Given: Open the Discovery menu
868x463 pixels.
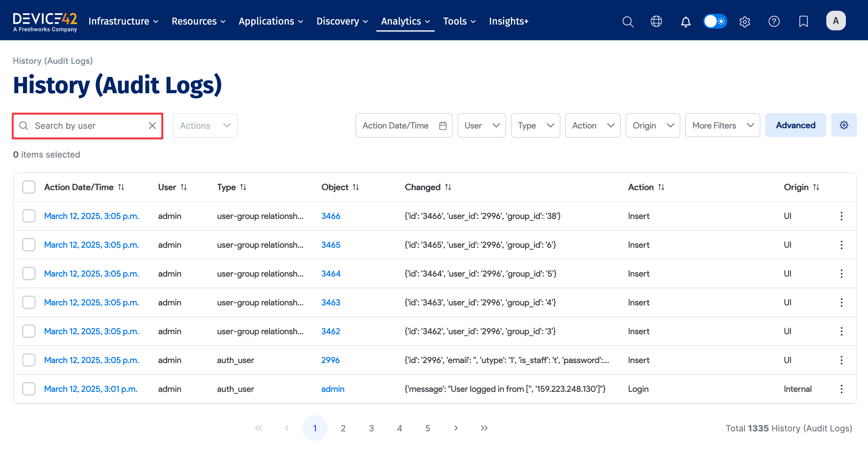Looking at the screenshot, I should (342, 21).
